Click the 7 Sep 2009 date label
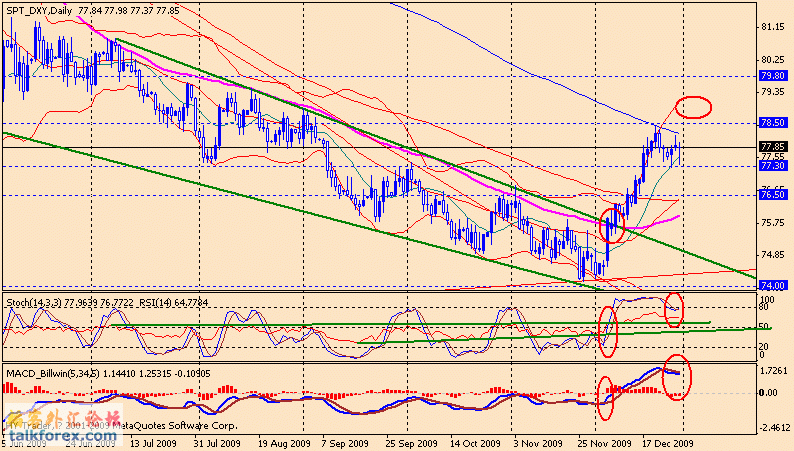 tap(345, 443)
